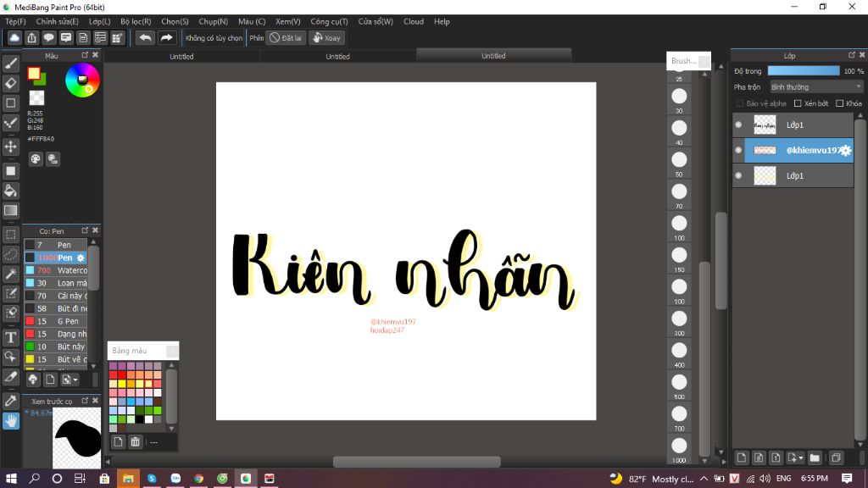Screen dimensions: 868x488
Task: Open File Explorer from the taskbar
Action: tap(128, 478)
